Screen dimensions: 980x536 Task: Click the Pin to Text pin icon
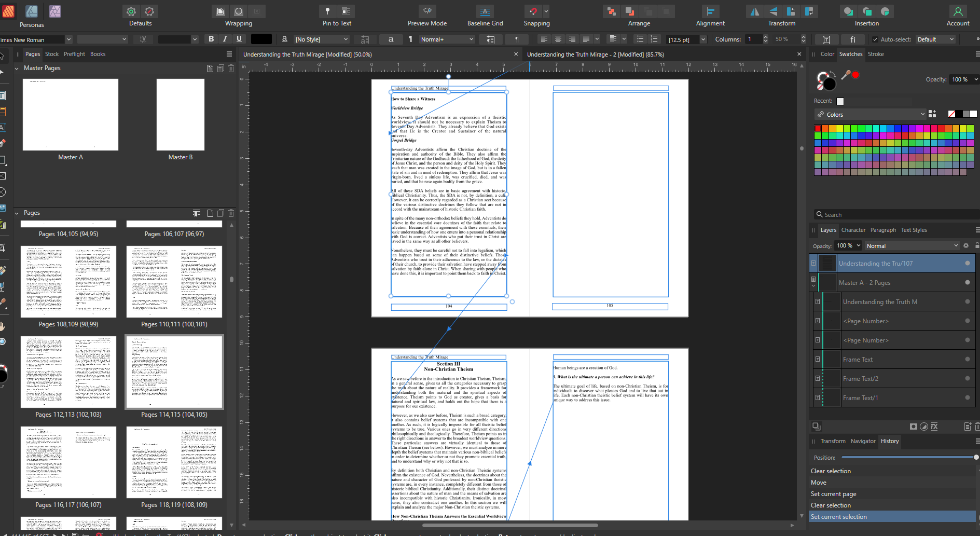tap(327, 11)
